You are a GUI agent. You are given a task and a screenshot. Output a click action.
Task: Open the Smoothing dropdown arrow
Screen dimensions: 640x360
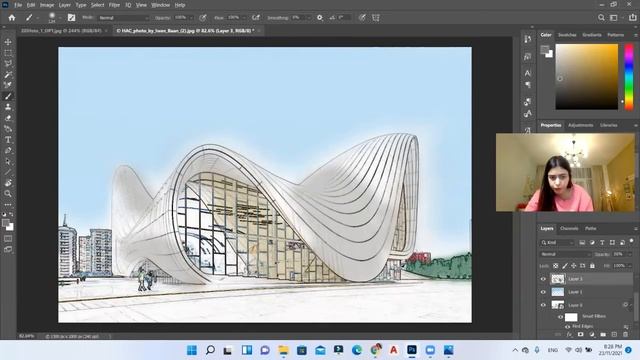click(308, 18)
